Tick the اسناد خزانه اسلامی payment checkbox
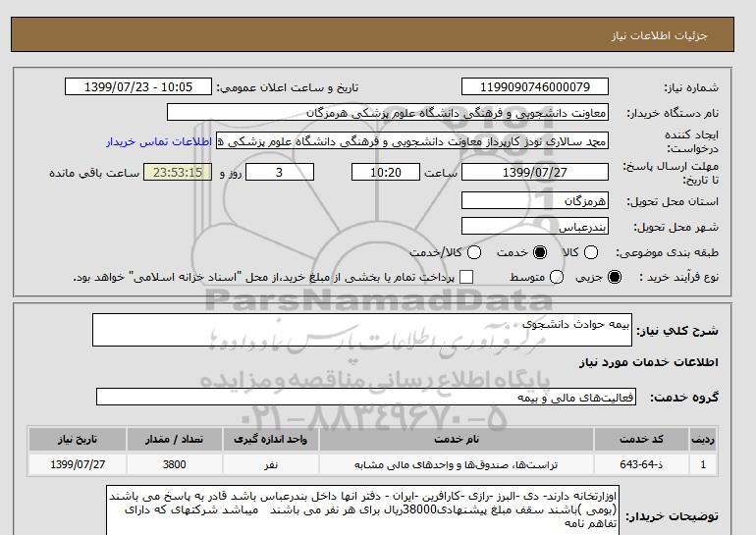This screenshot has width=756, height=535. pyautogui.click(x=466, y=277)
